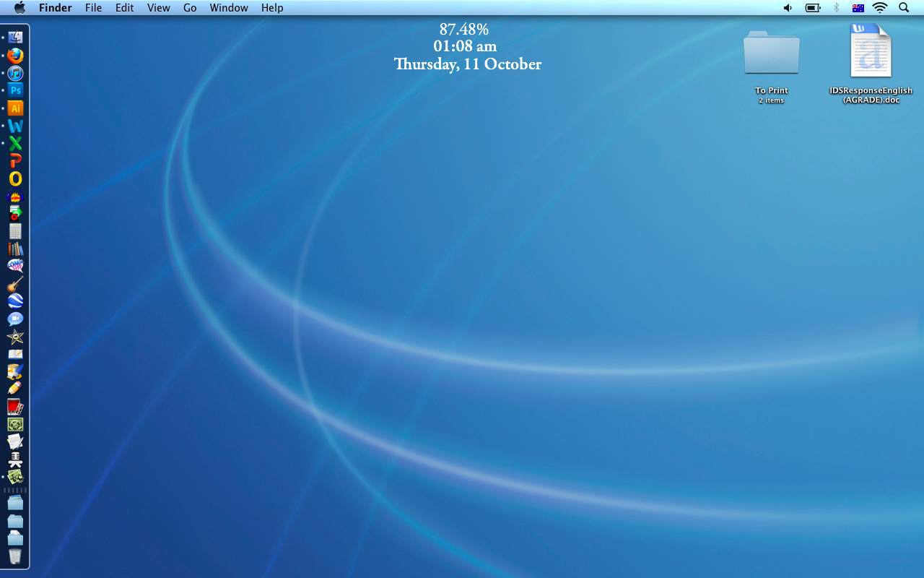This screenshot has width=924, height=578.
Task: Launch iTunes from the Dock
Action: click(x=15, y=73)
